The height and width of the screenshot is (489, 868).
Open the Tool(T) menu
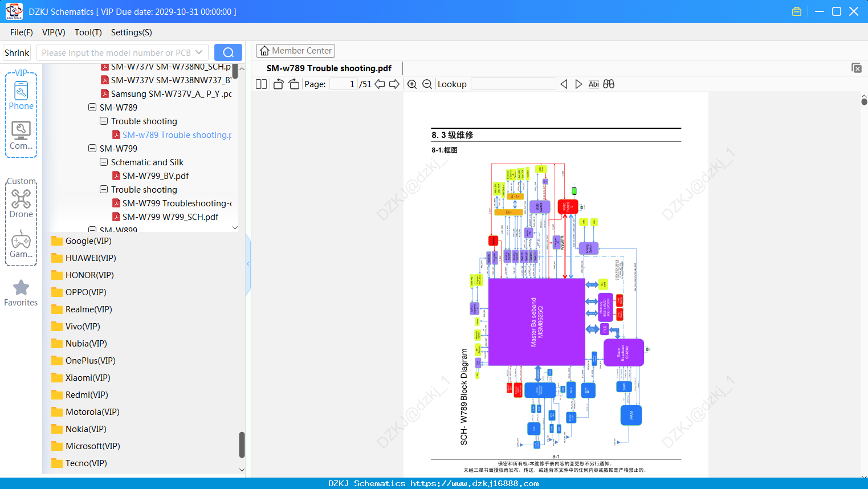coord(88,32)
